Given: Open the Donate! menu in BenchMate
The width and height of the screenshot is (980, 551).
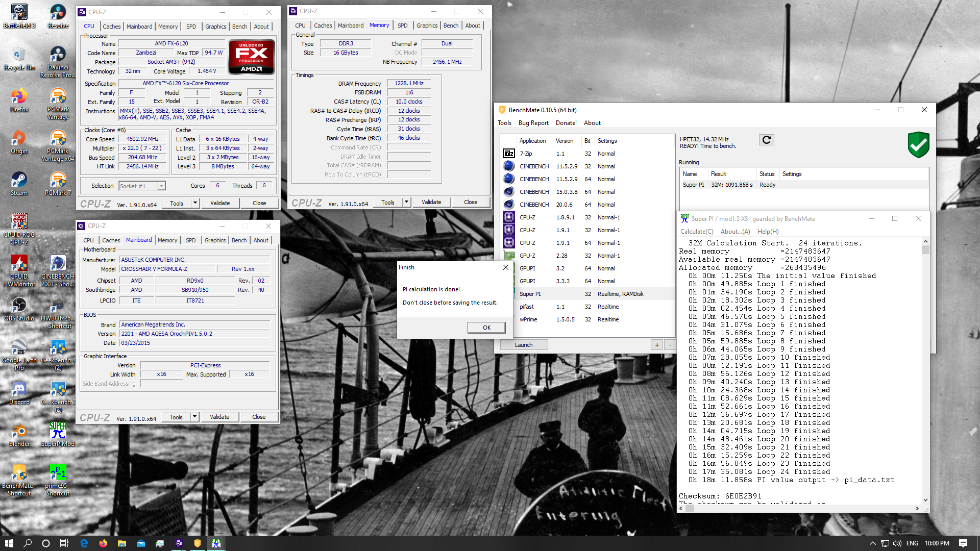Looking at the screenshot, I should tap(566, 123).
